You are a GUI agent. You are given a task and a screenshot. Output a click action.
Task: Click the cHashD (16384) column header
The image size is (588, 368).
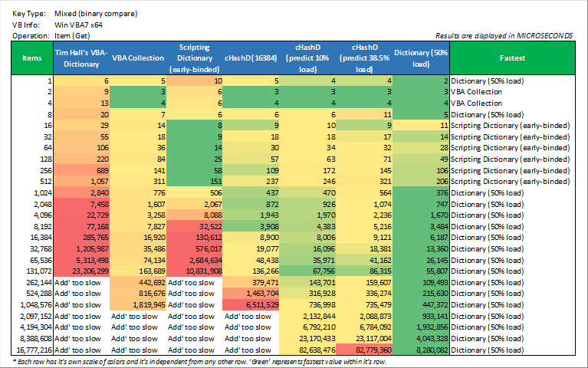(251, 58)
